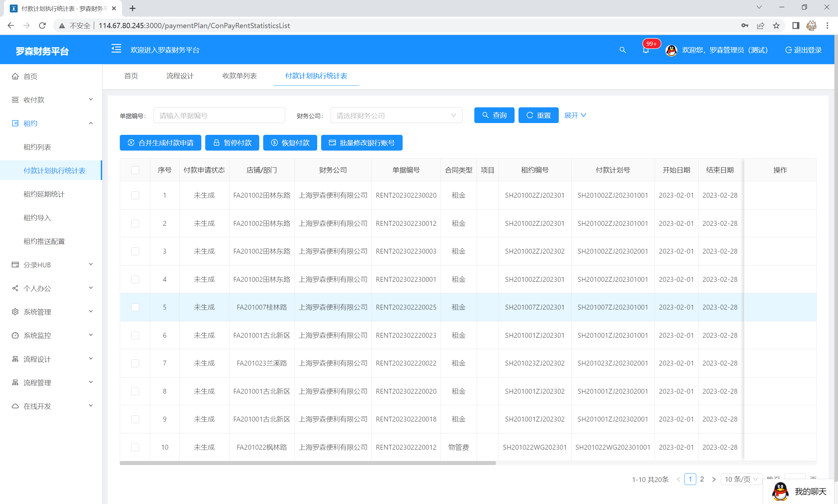Close the 付款计划执行统计表 browser tab
This screenshot has width=838, height=504.
point(114,9)
